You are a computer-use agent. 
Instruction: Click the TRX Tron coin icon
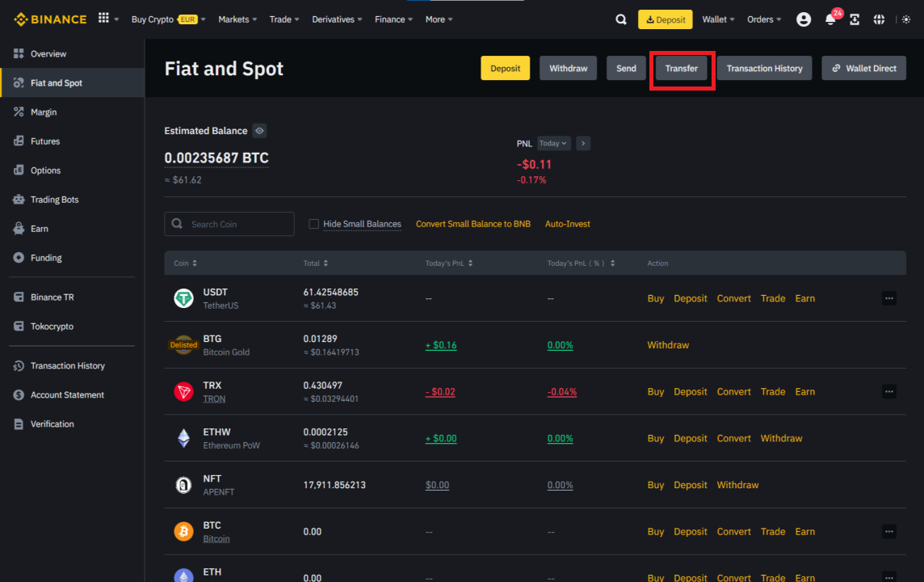(x=184, y=391)
